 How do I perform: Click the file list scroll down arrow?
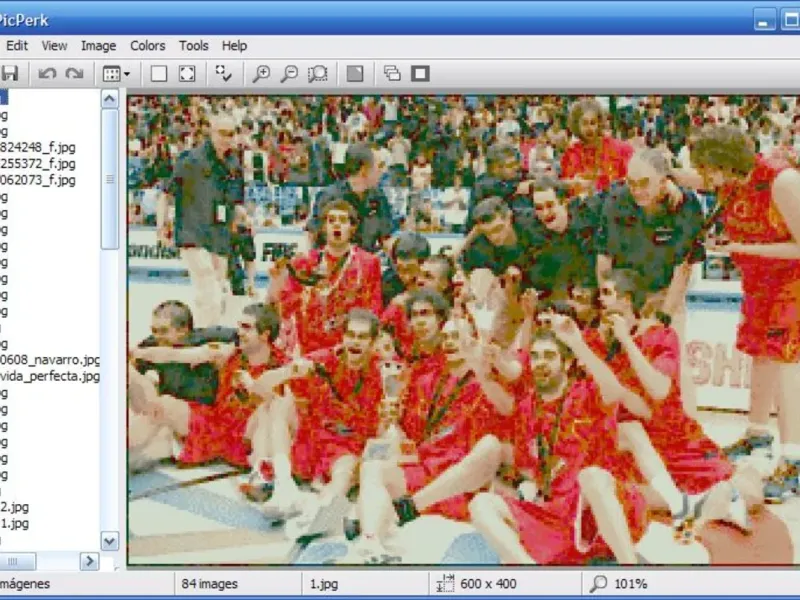[x=110, y=541]
